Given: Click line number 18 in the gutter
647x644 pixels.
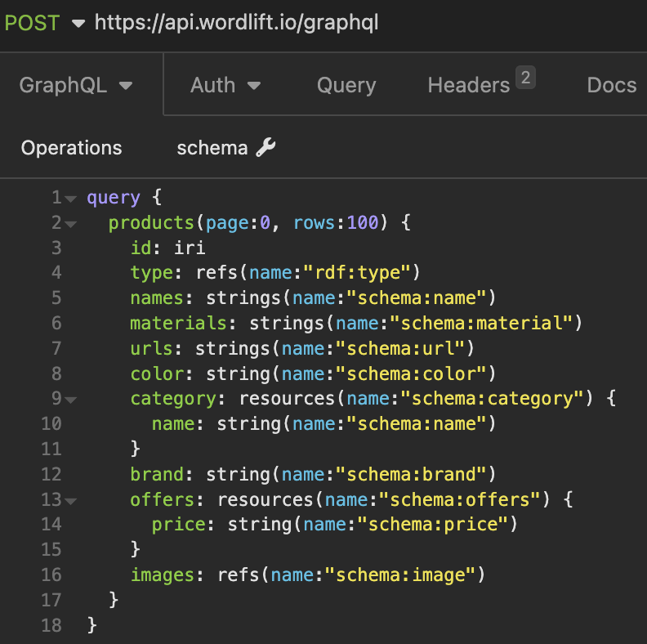Looking at the screenshot, I should coord(51,625).
